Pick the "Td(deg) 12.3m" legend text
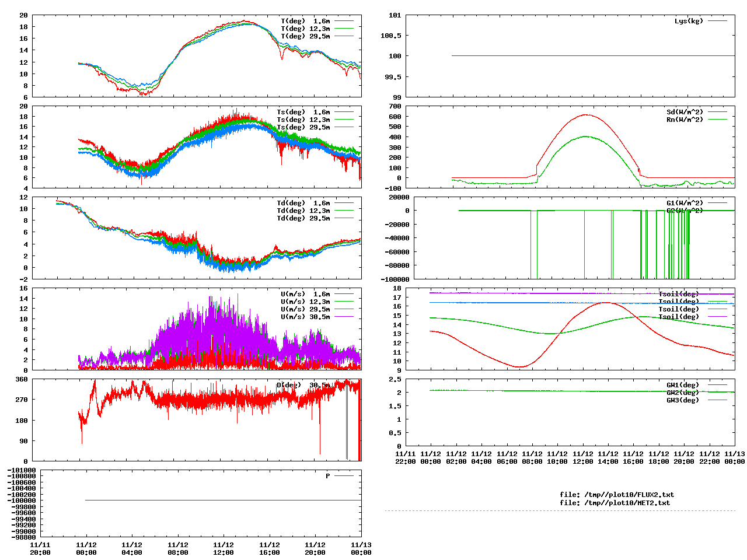Image resolution: width=747 pixels, height=560 pixels. [303, 211]
